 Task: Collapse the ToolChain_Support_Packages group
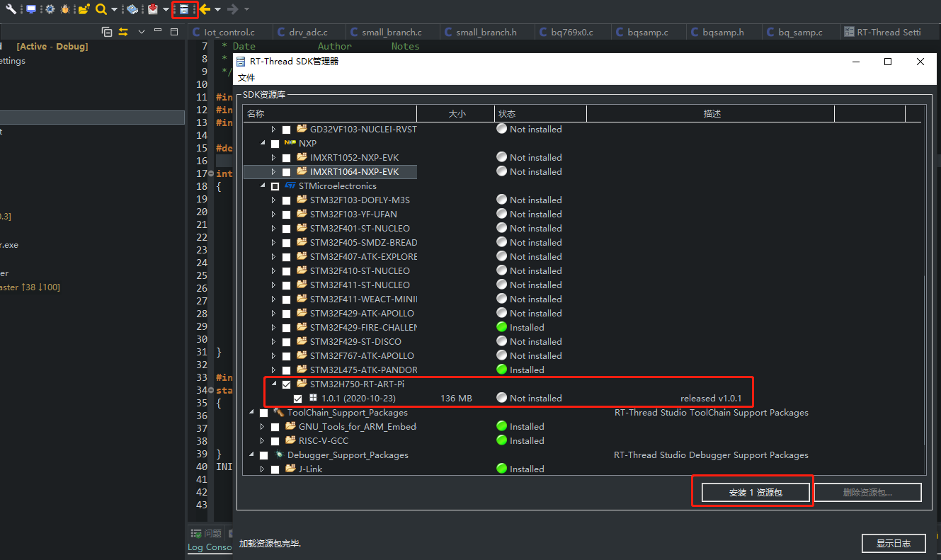click(252, 413)
